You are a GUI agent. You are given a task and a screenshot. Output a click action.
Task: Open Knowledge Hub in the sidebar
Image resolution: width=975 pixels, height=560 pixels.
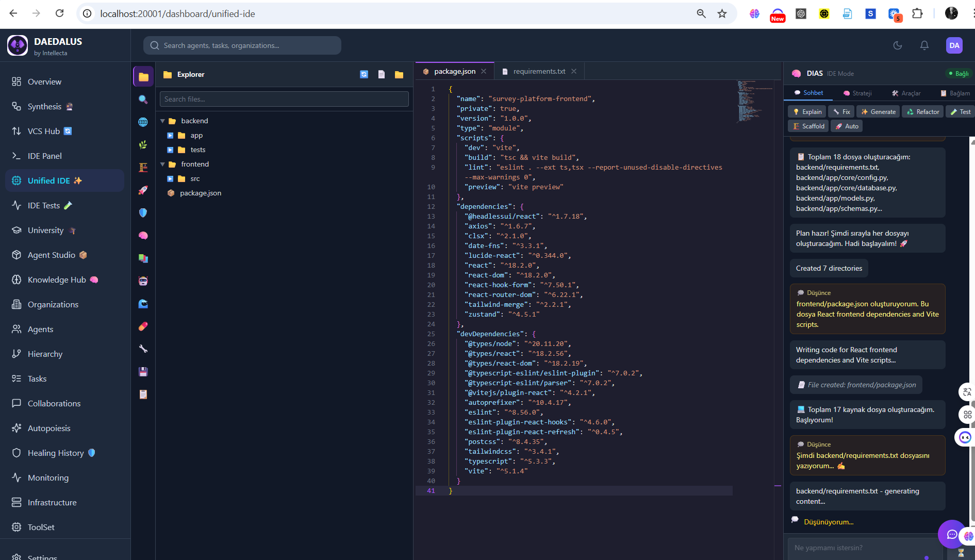click(65, 279)
